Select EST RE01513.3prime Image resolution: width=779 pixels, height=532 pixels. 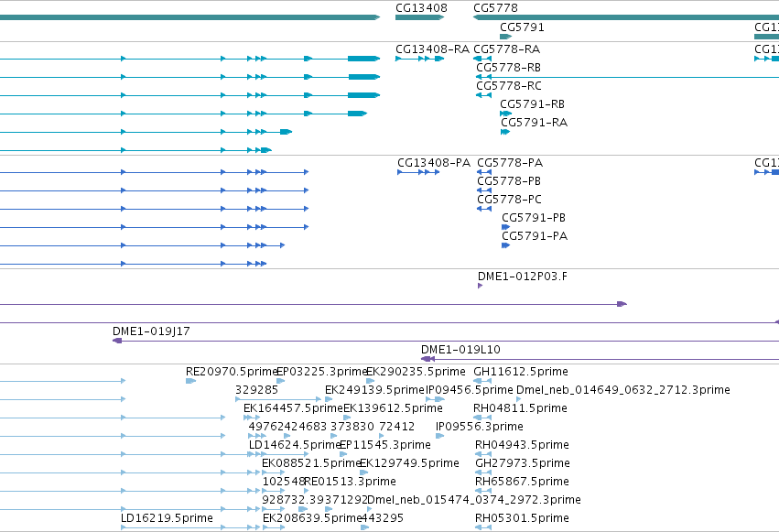click(x=307, y=492)
